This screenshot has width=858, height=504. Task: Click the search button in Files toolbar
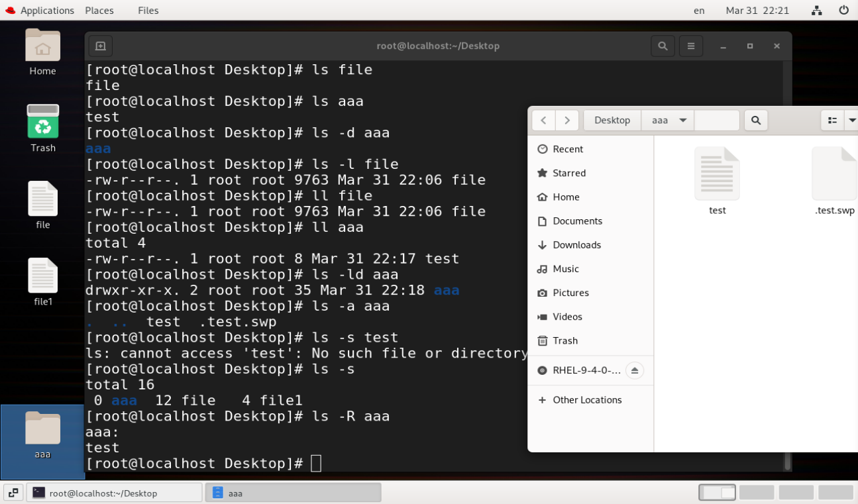(756, 121)
